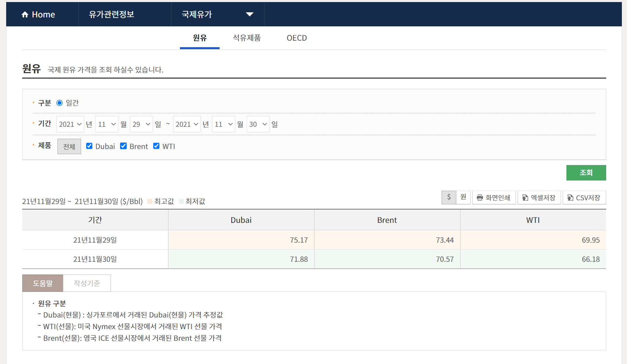The height and width of the screenshot is (364, 627).
Task: Click the Home house icon
Action: (x=25, y=15)
